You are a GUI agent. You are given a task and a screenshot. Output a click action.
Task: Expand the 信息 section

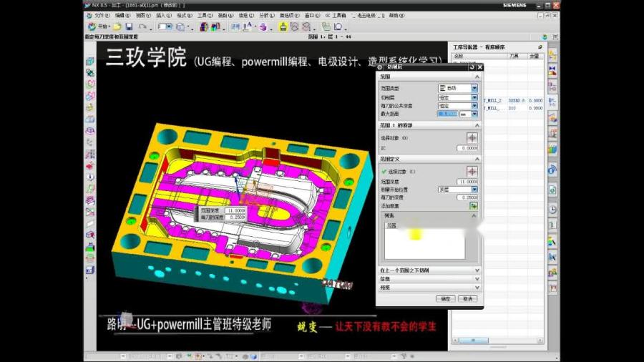429,279
